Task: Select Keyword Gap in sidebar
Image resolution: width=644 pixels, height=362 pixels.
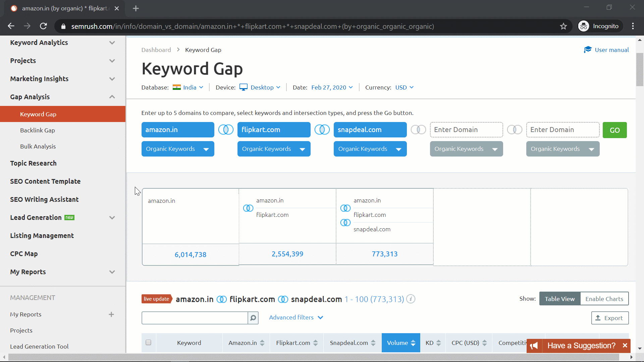Action: tap(63, 114)
